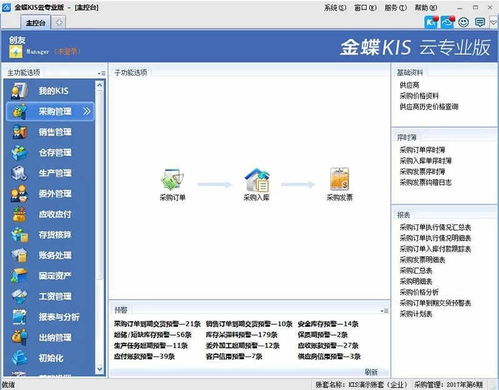499x390 pixels.
Task: Open the 仓存管理 module
Action: [x=50, y=153]
